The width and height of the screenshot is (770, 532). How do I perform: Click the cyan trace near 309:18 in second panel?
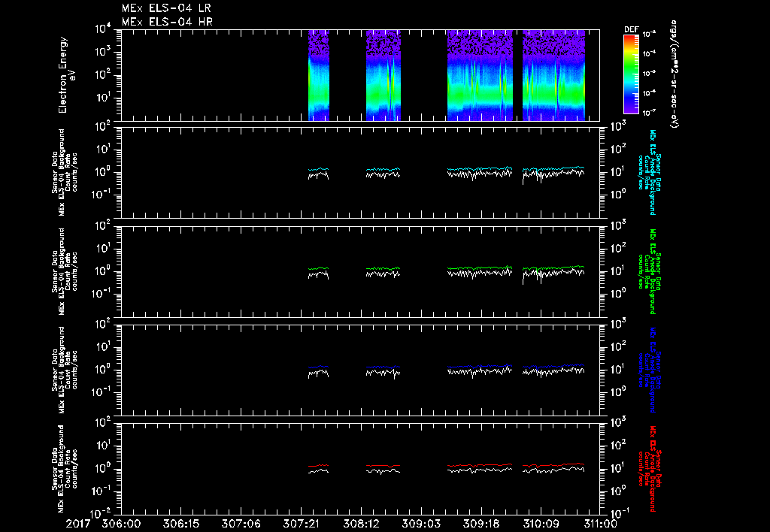click(x=480, y=169)
